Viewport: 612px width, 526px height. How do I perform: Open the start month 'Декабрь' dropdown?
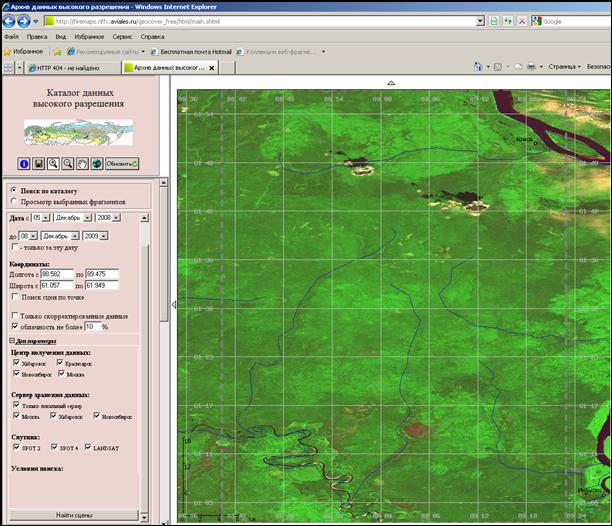pos(73,217)
